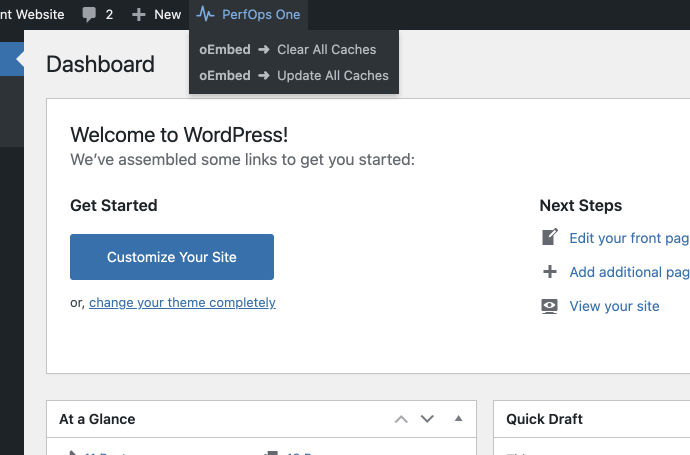Click the collapse-menu arrow on blue sidebar item

click(19, 59)
